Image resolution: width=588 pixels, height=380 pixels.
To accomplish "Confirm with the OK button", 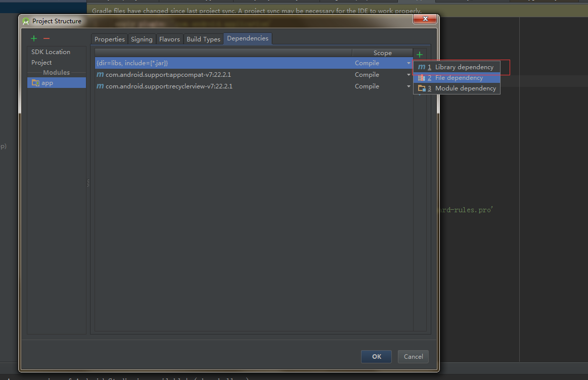I will (x=377, y=357).
